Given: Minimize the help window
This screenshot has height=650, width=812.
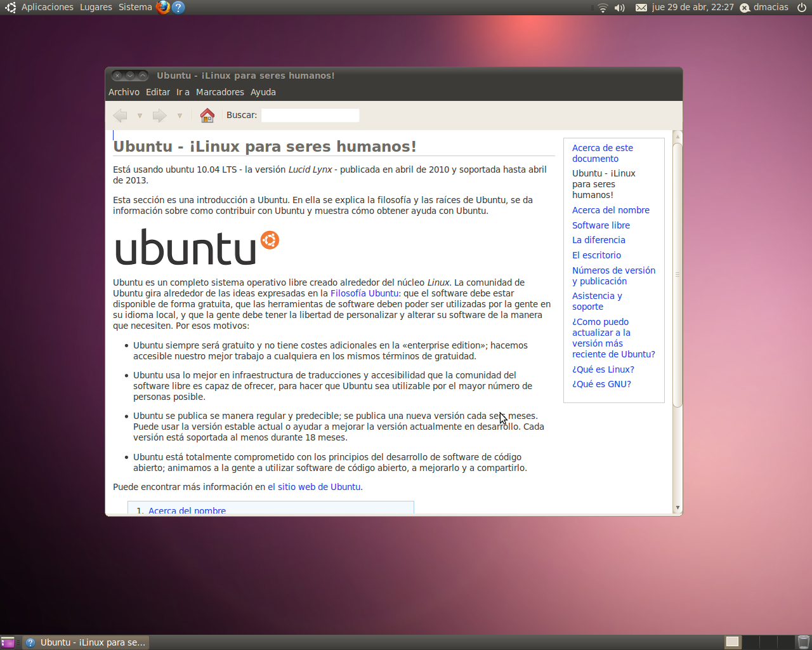Looking at the screenshot, I should (130, 76).
